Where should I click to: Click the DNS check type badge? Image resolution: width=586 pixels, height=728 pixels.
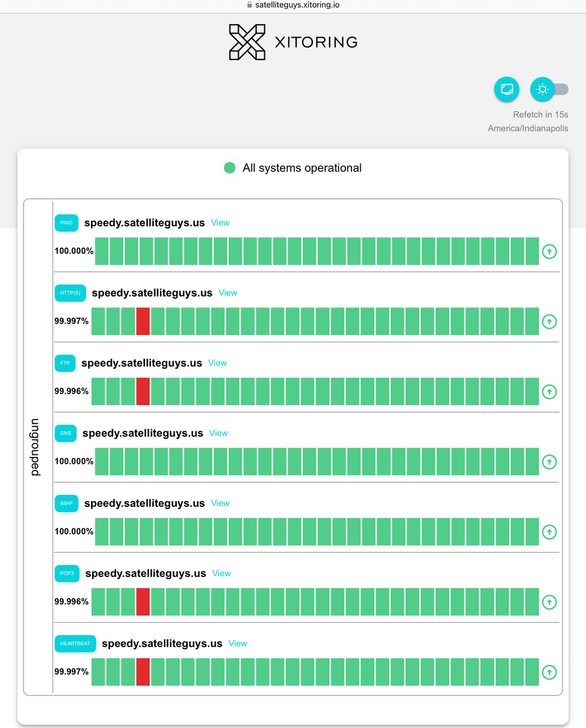65,433
